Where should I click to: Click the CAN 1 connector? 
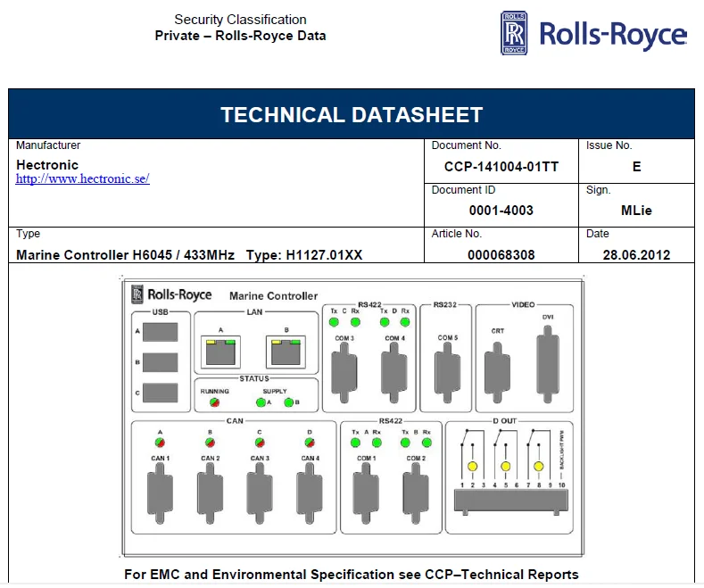(x=160, y=493)
